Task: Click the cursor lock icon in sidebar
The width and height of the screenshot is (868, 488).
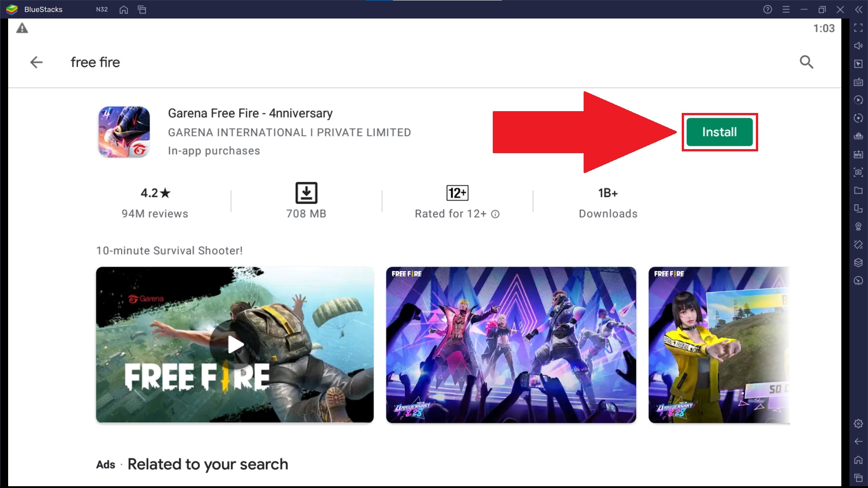Action: [858, 64]
